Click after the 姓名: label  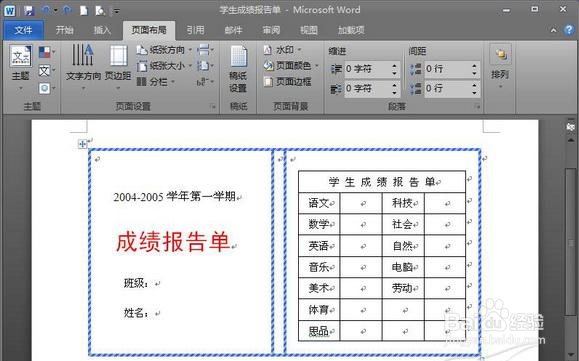tap(158, 313)
